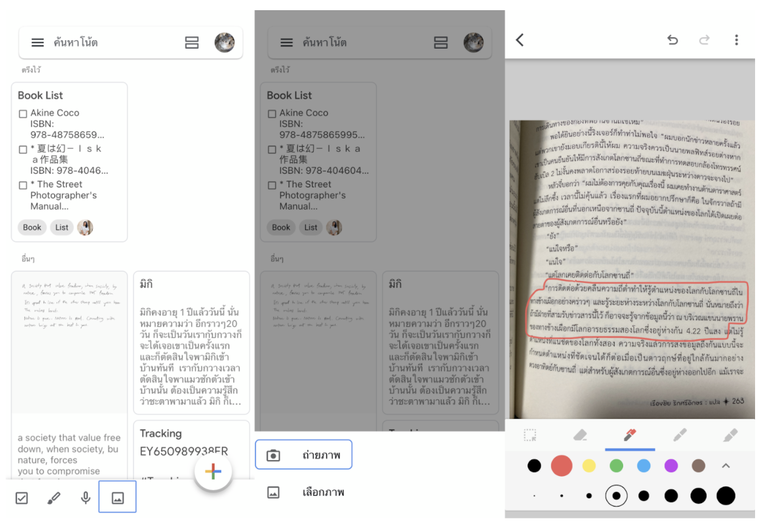Switch to single-column view in left panel
Screen dimensions: 763x532
[x=192, y=42]
